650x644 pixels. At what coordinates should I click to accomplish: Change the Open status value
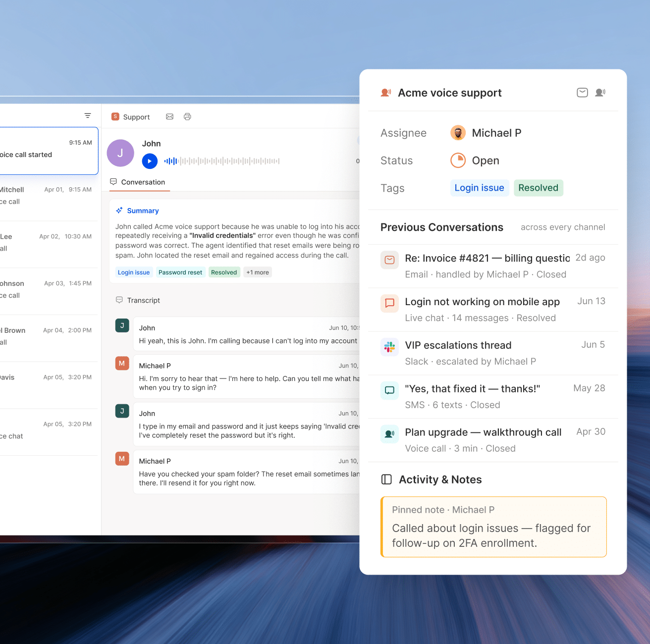(475, 161)
